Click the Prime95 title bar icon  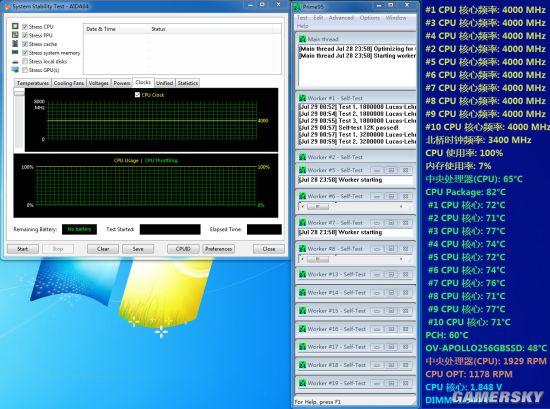(x=297, y=7)
